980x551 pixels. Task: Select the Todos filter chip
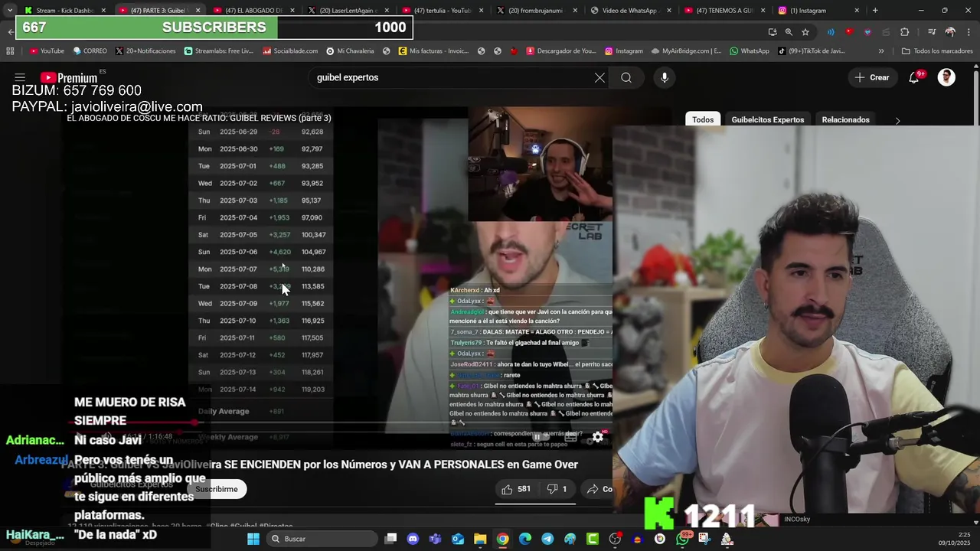[702, 119]
